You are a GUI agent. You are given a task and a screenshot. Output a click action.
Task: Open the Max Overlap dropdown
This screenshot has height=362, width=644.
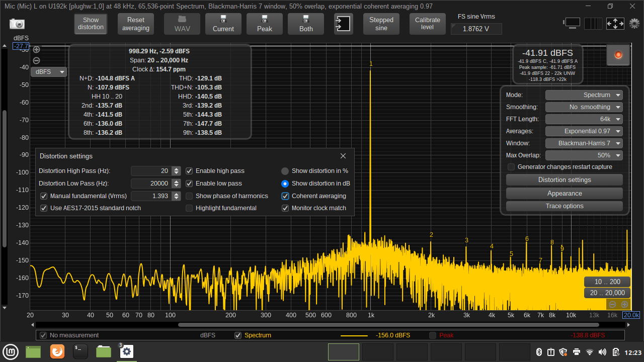tap(584, 155)
